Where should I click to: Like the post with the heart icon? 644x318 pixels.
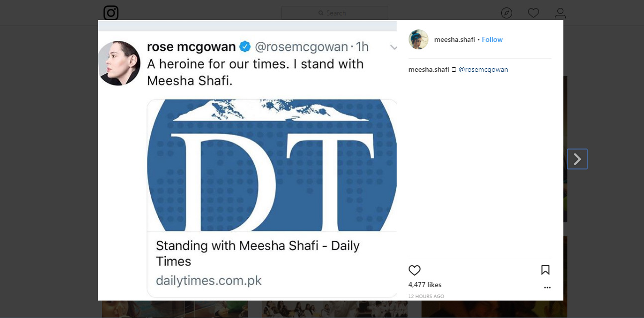(415, 270)
